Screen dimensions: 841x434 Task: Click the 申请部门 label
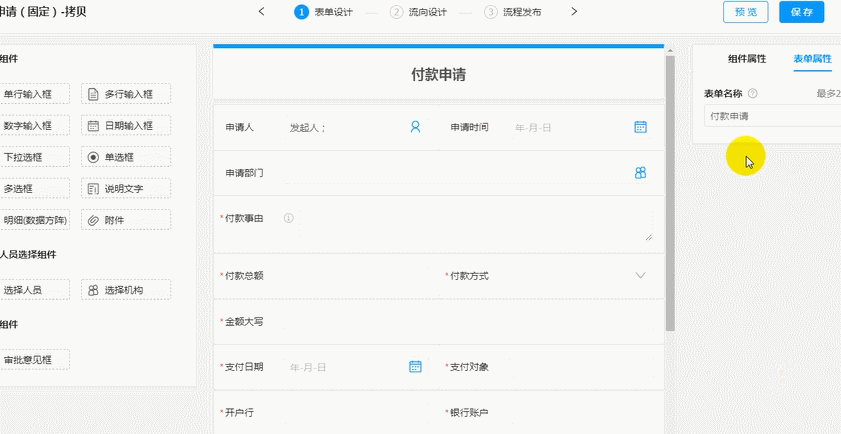pyautogui.click(x=244, y=173)
